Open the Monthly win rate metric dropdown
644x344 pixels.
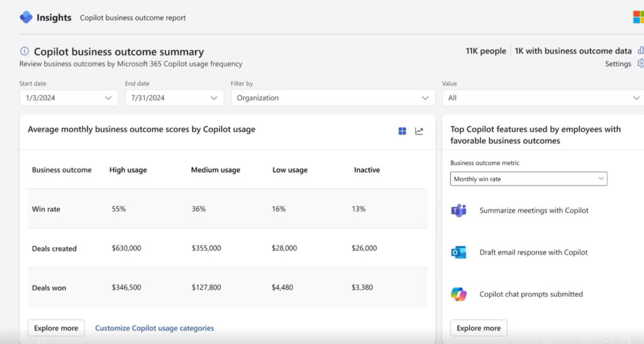528,179
